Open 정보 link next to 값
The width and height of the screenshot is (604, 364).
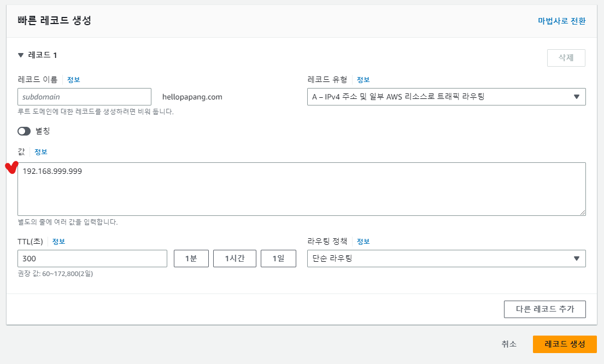[41, 152]
